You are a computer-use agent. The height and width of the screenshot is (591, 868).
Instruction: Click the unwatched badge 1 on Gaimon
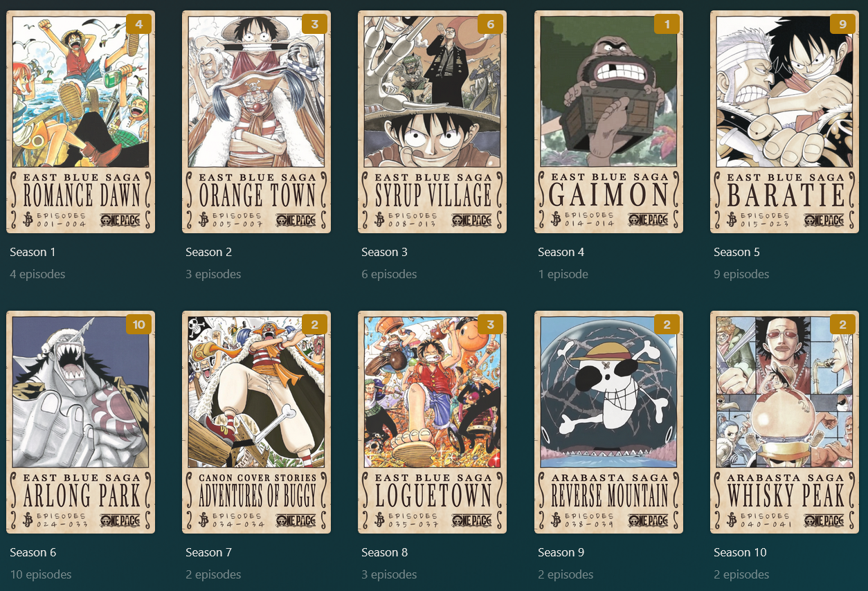[667, 24]
